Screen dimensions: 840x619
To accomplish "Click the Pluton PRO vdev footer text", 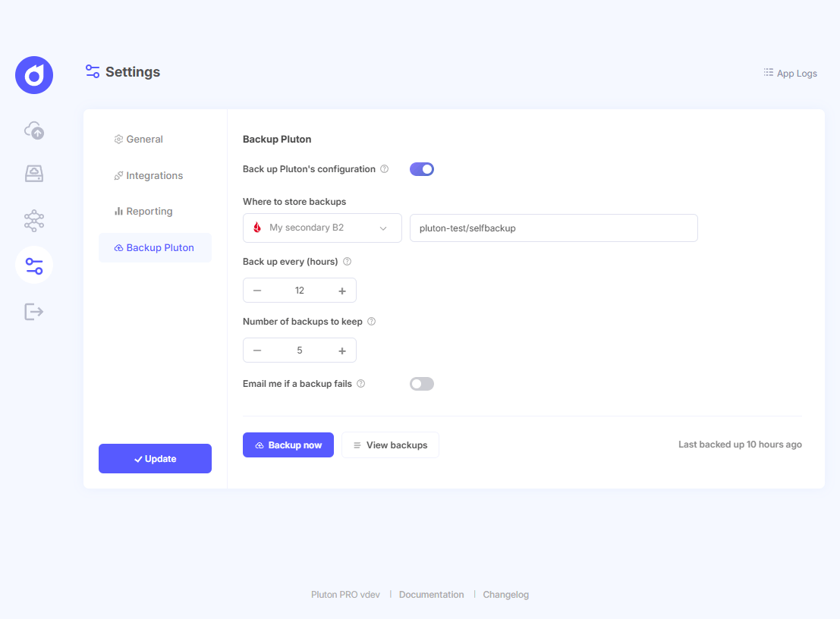I will (x=345, y=595).
